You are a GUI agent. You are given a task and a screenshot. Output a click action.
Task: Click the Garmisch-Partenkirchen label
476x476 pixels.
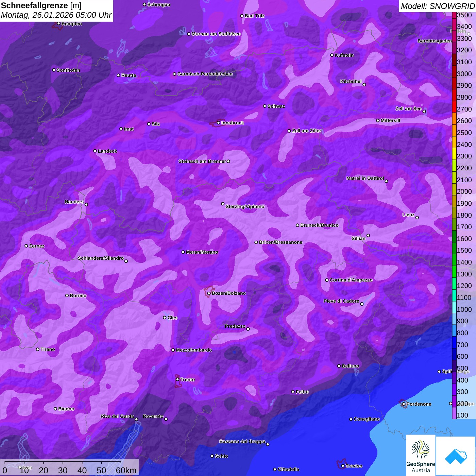pyautogui.click(x=205, y=74)
